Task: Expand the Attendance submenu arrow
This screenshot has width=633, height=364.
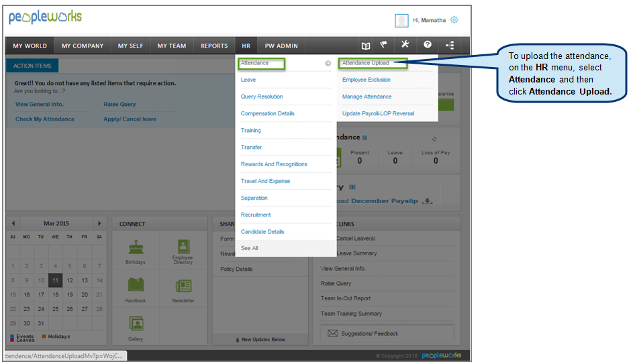Action: coord(328,63)
